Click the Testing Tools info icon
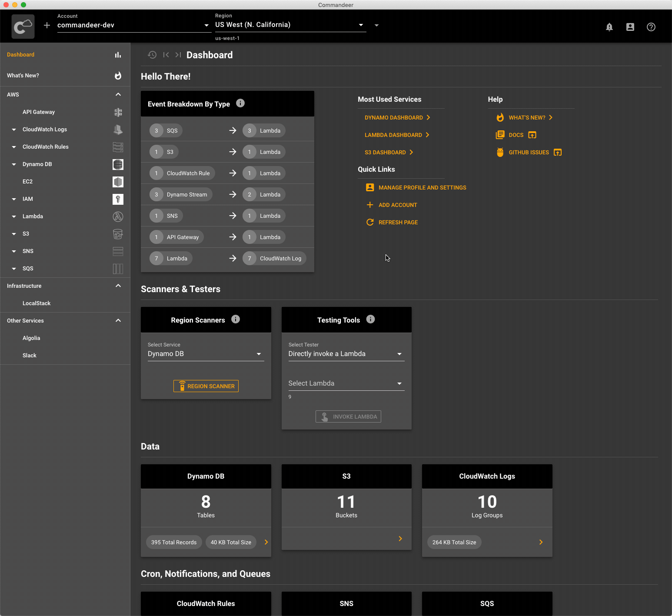Image resolution: width=672 pixels, height=616 pixels. pyautogui.click(x=370, y=319)
